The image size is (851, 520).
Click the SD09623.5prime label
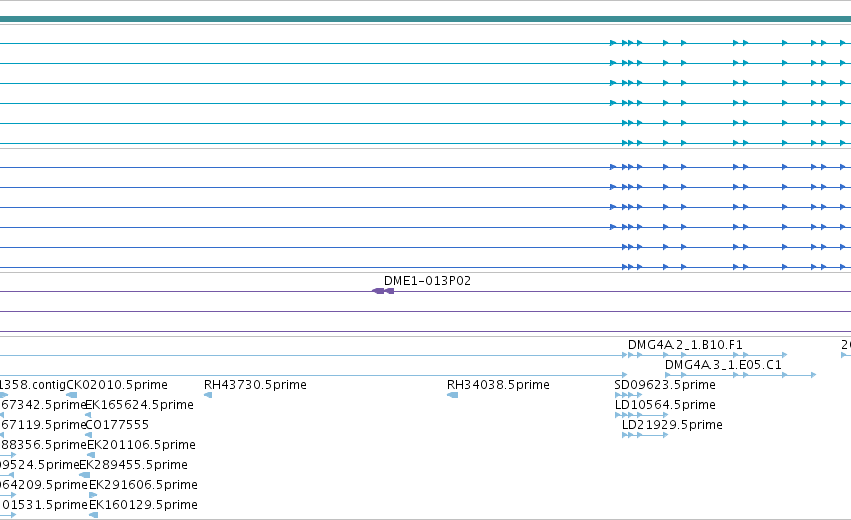click(x=665, y=385)
